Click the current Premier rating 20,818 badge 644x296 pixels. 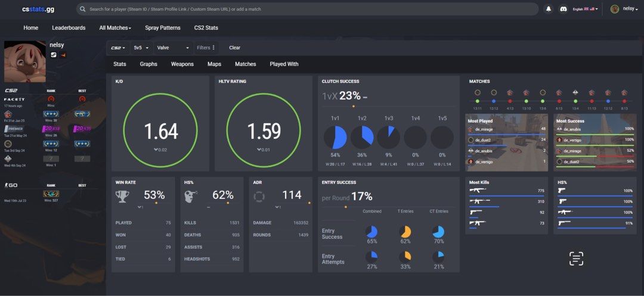click(51, 129)
